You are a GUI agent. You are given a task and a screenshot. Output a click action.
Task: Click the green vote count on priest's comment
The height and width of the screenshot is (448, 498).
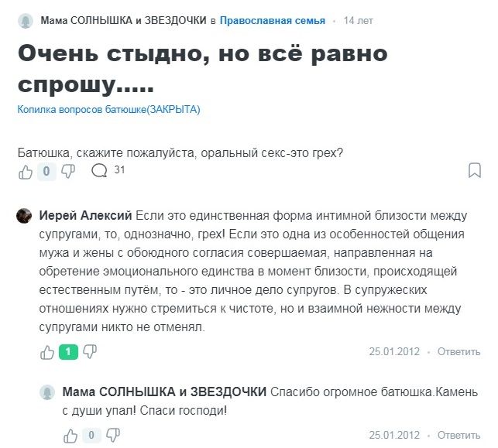pos(68,352)
